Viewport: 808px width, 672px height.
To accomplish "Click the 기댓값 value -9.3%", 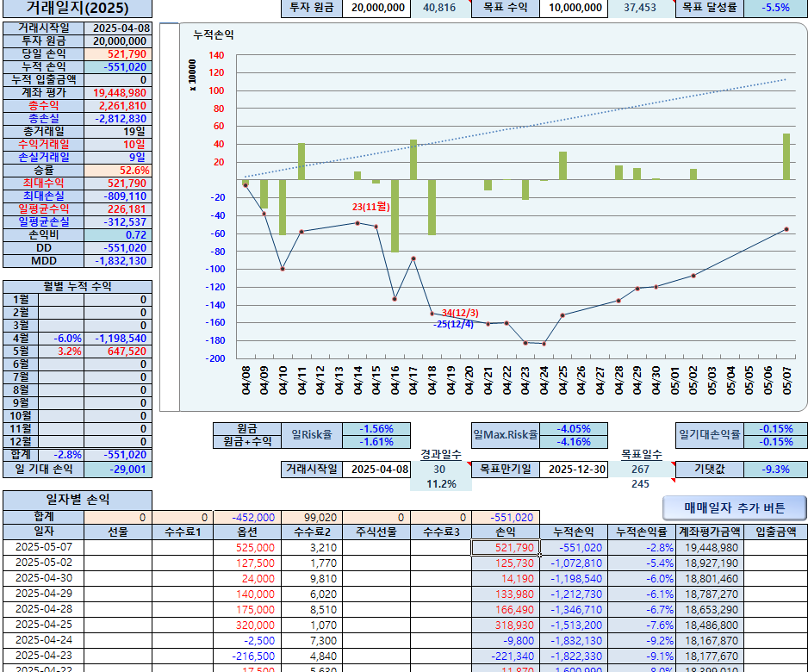I will [775, 469].
